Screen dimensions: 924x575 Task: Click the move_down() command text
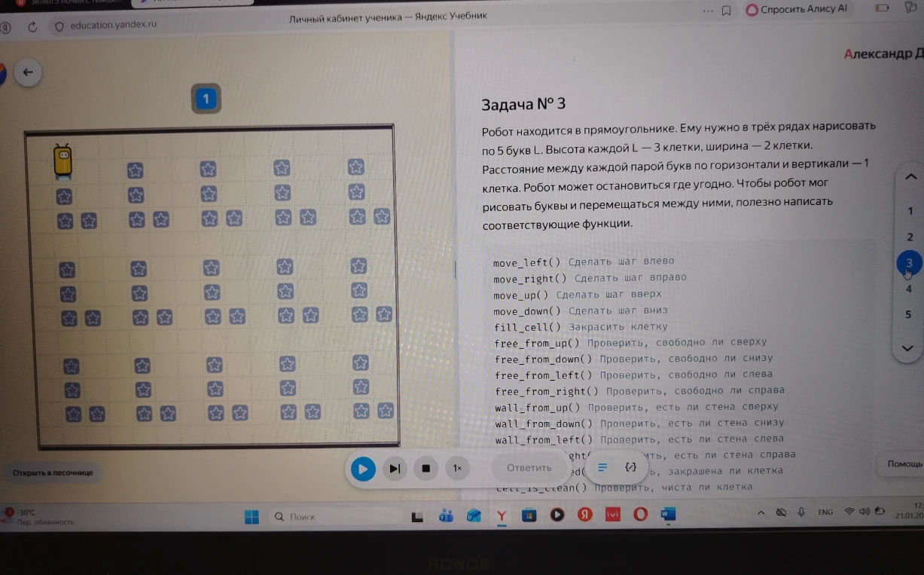coord(527,310)
